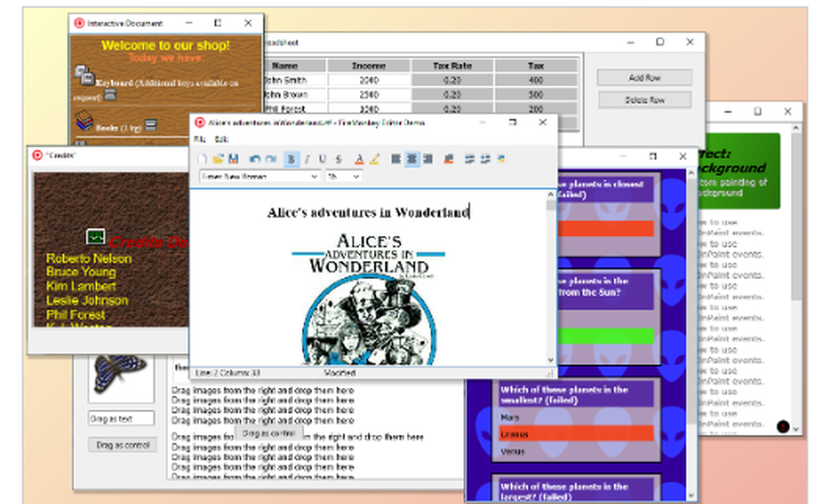Center-align paragraph in editor toolbar
Viewport: 824px width, 504px height.
(412, 159)
